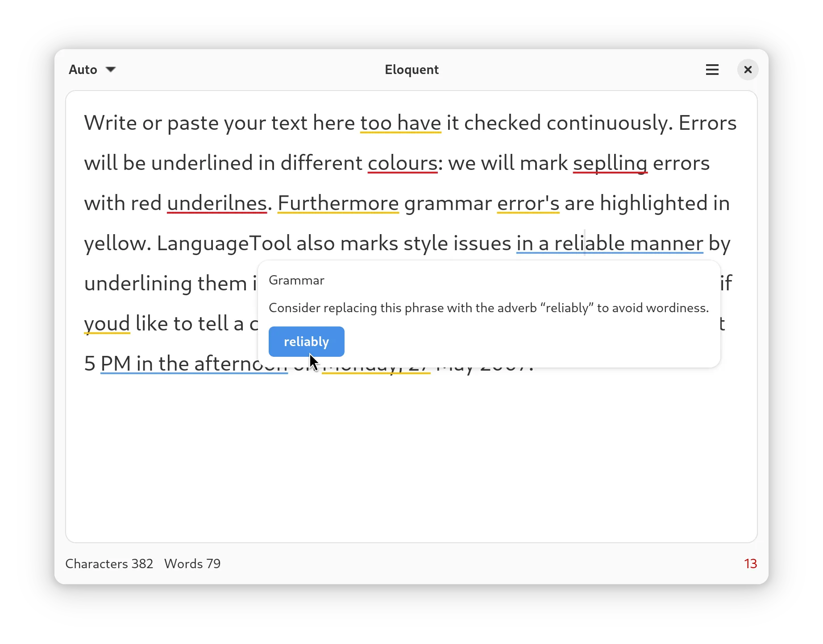Click the Grammar popup description text
The height and width of the screenshot is (644, 823).
(488, 307)
